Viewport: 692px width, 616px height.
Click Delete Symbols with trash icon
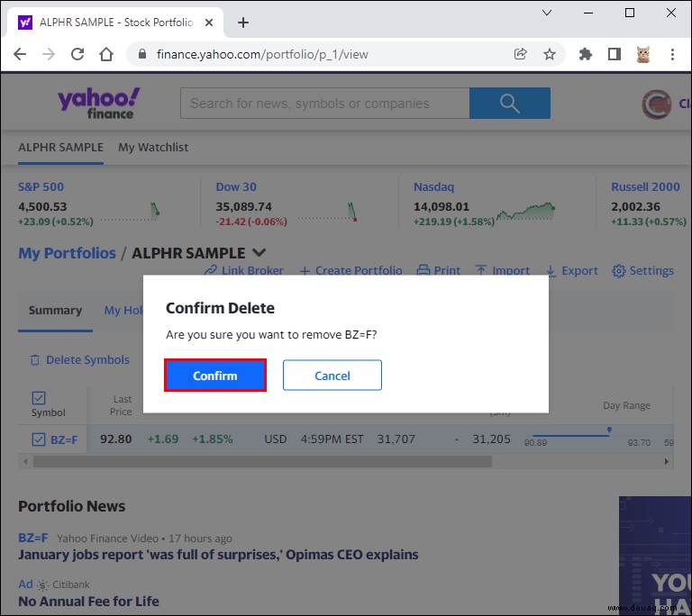coord(79,360)
